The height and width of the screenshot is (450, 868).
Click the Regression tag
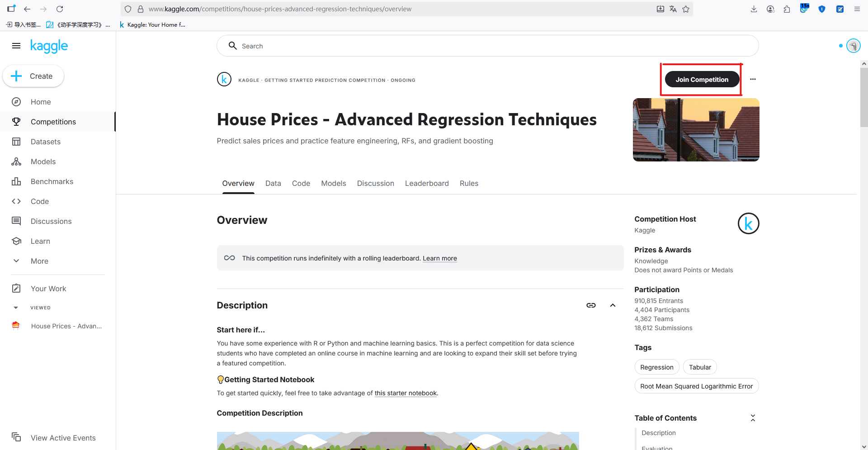(657, 367)
